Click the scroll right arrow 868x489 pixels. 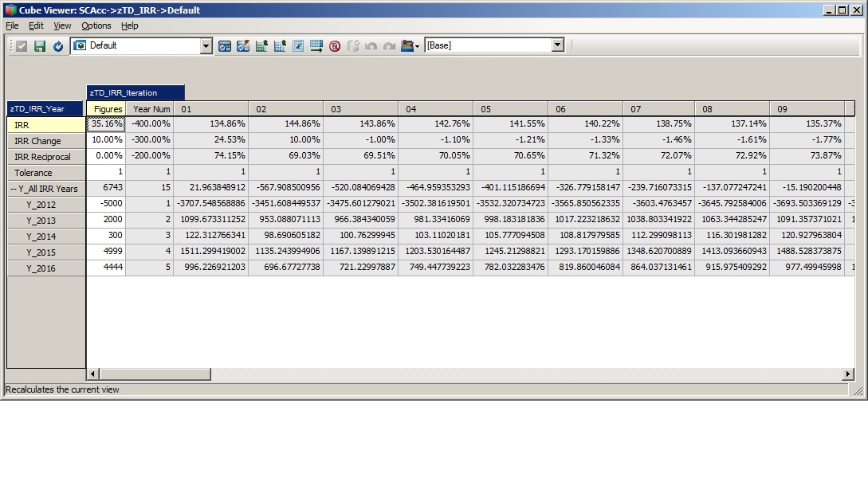click(847, 374)
